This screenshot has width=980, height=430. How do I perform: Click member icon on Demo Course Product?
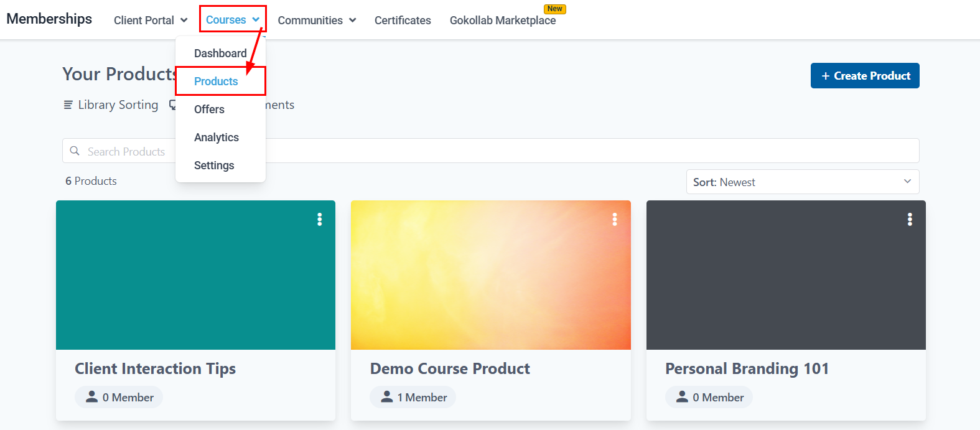(x=386, y=397)
